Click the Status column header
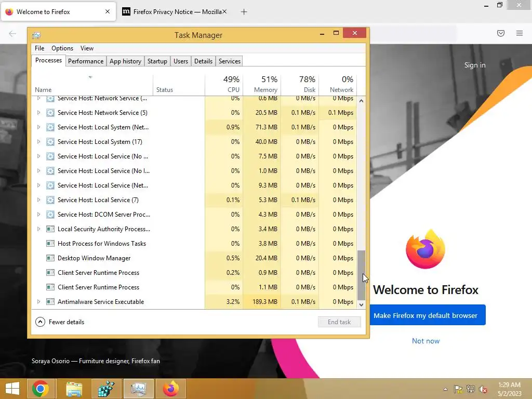Image resolution: width=532 pixels, height=399 pixels. [179, 84]
